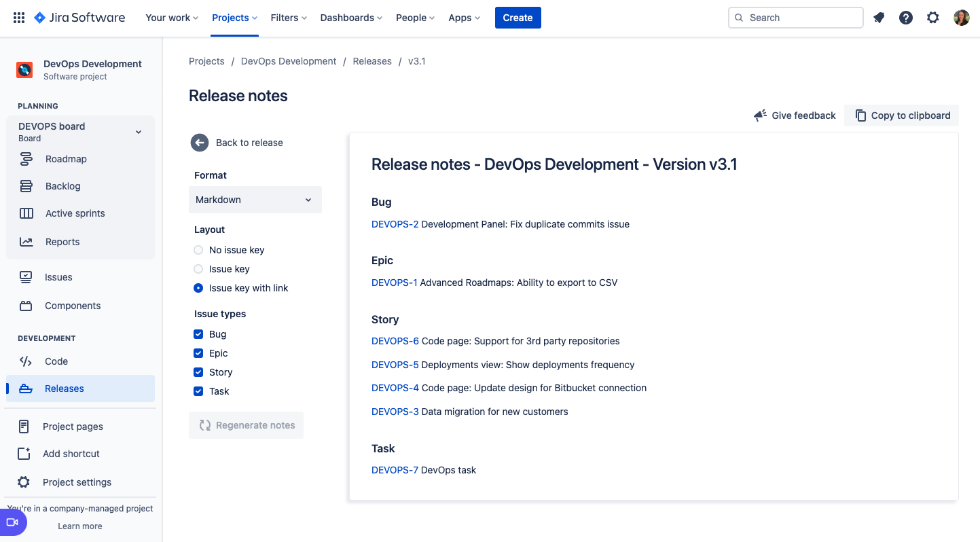Image resolution: width=980 pixels, height=542 pixels.
Task: Click the Release notes version title heading
Action: [554, 164]
